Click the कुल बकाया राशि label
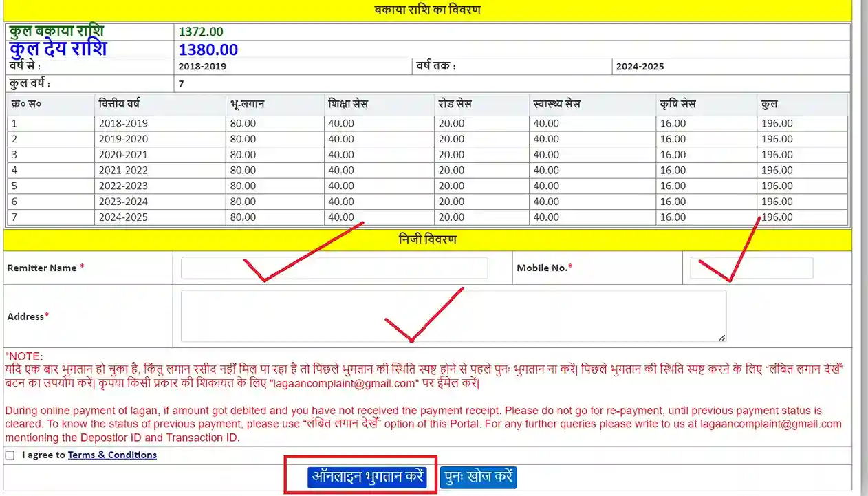868x496 pixels. 56,32
